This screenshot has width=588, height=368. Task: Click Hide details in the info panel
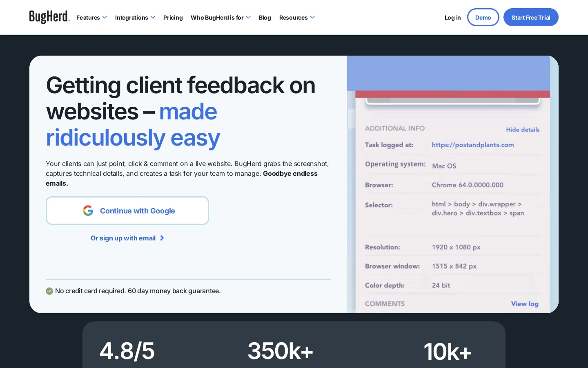coord(523,130)
